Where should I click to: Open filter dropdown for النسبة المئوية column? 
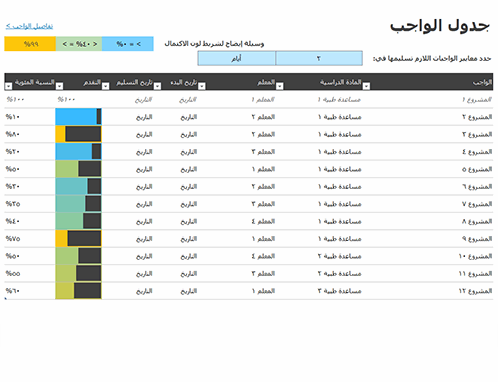(9, 86)
